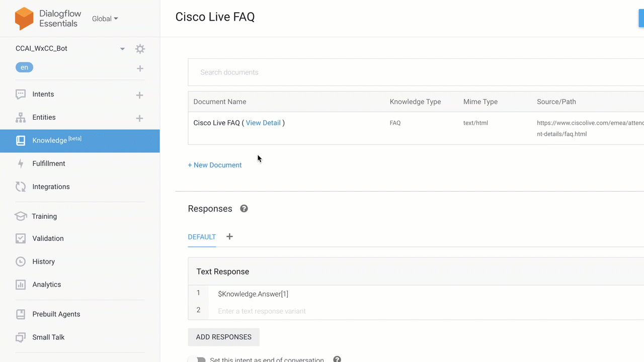The image size is (644, 362).
Task: Click the Knowledge book icon
Action: pyautogui.click(x=21, y=141)
